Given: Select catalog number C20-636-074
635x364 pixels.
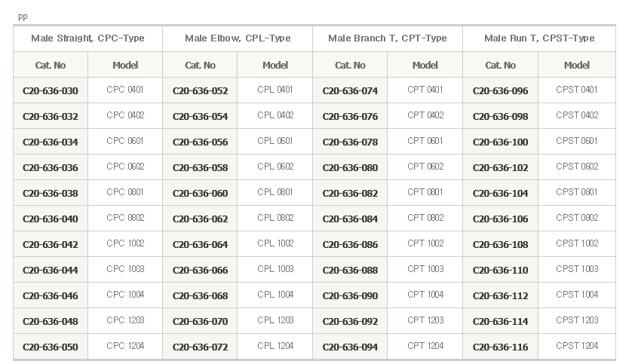Looking at the screenshot, I should click(x=350, y=90).
